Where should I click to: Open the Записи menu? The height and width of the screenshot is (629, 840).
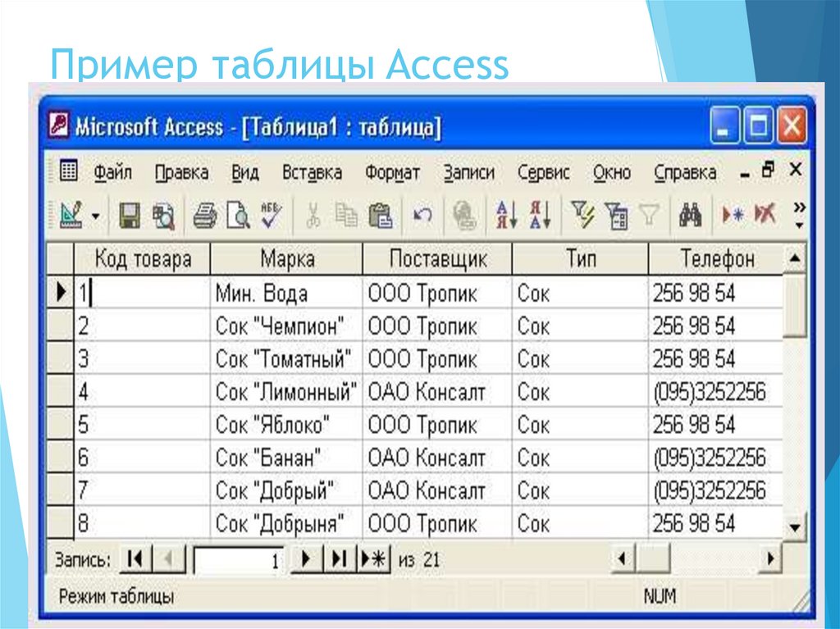468,172
